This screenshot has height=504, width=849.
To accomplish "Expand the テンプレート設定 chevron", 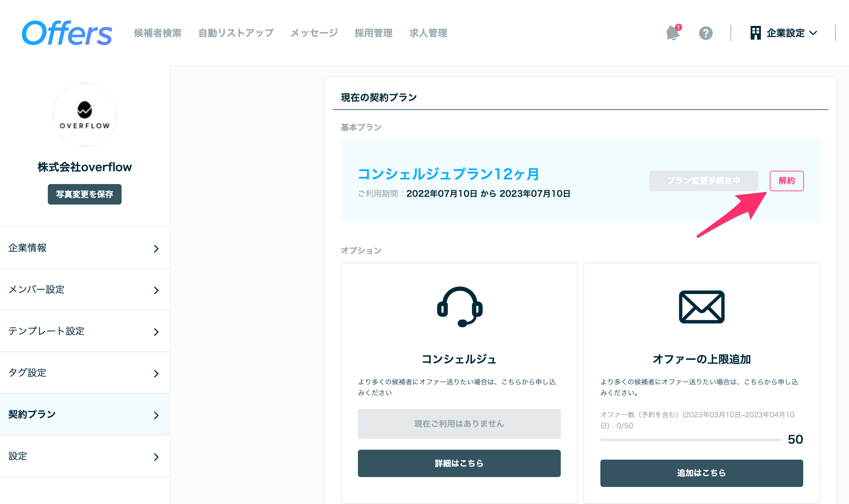I will click(156, 332).
